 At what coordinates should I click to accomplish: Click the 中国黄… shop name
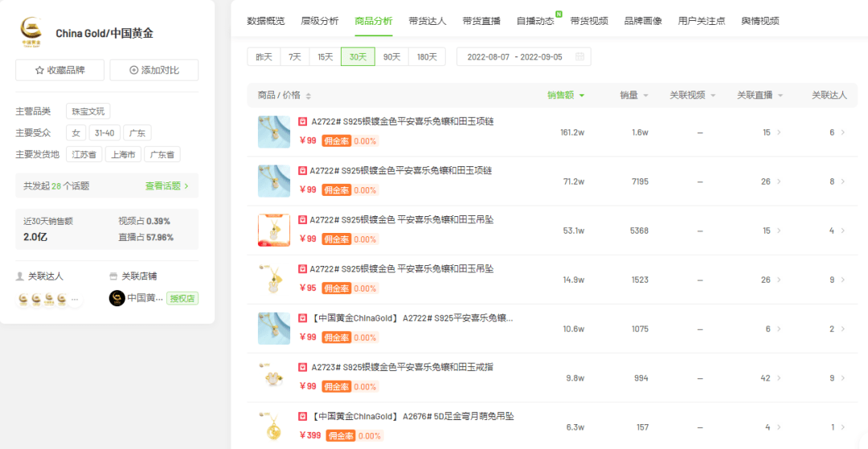point(145,299)
